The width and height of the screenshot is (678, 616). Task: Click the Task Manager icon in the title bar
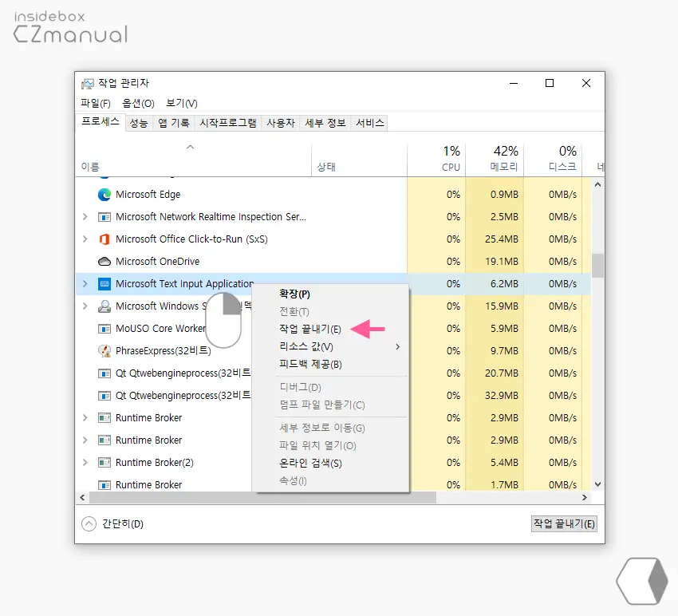click(86, 83)
